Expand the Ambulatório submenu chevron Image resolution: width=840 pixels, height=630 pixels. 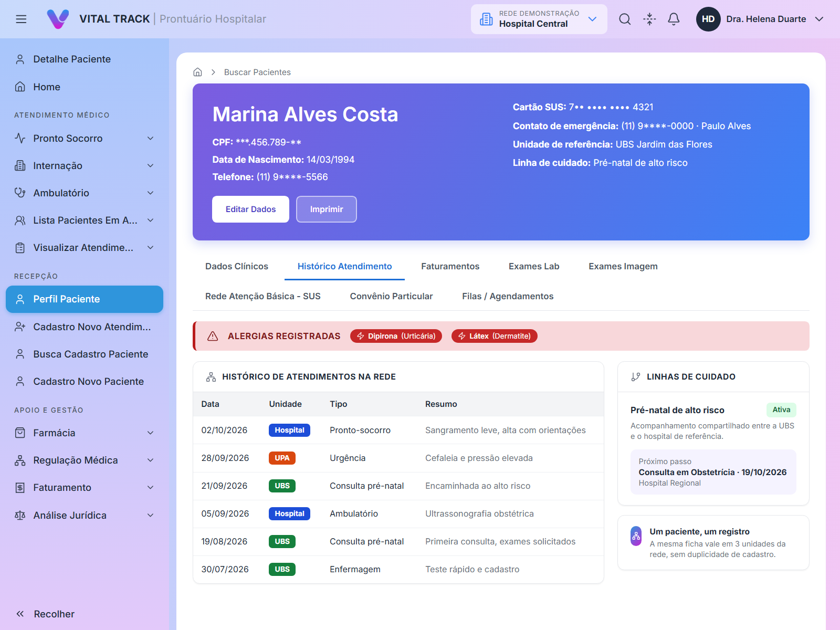tap(151, 193)
